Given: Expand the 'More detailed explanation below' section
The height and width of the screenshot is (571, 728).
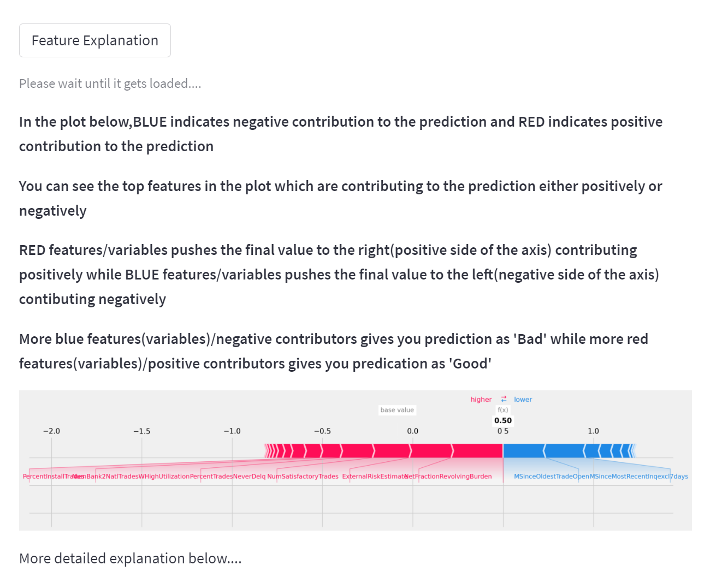Looking at the screenshot, I should pyautogui.click(x=130, y=558).
